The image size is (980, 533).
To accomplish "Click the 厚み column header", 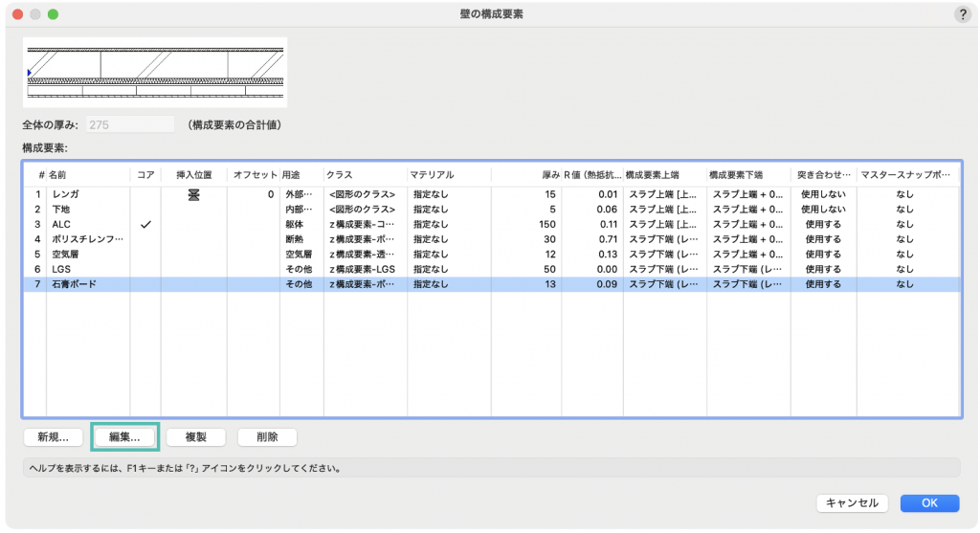I will click(549, 175).
